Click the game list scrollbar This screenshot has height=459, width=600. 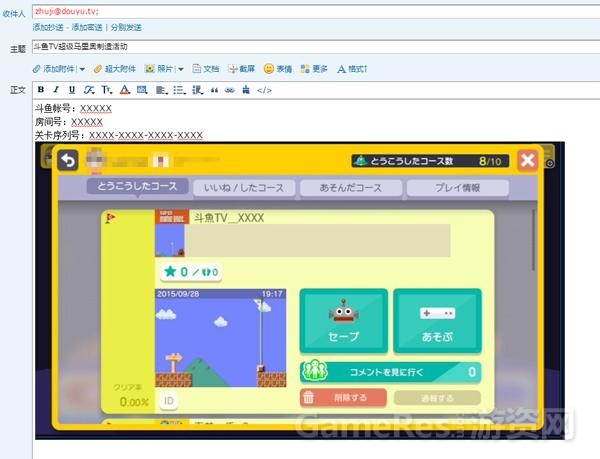tap(533, 240)
